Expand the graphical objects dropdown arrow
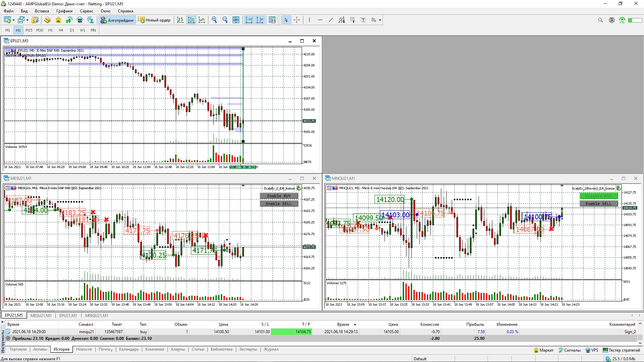Screen dimensions: 644x362 [x=380, y=20]
